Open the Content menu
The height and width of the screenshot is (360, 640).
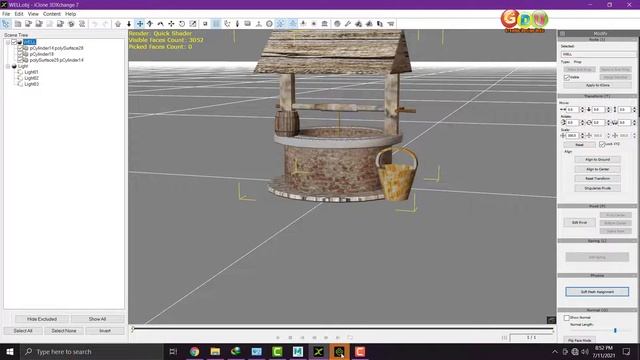[x=52, y=14]
